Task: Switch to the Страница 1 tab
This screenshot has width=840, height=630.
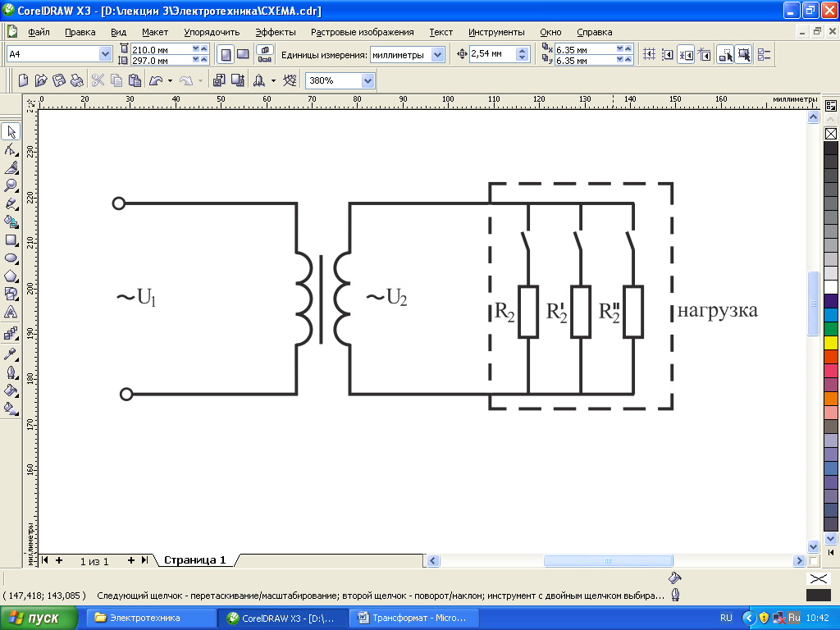Action: (195, 560)
